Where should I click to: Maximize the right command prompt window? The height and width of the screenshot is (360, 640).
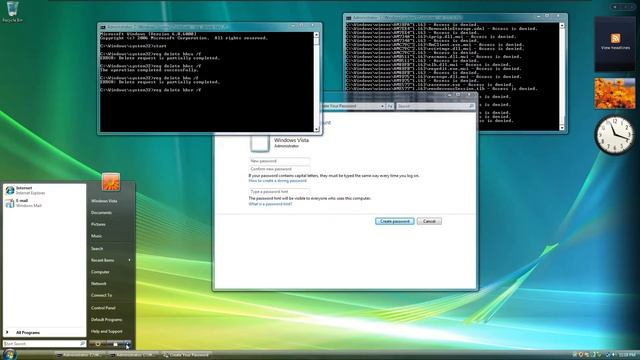point(548,16)
